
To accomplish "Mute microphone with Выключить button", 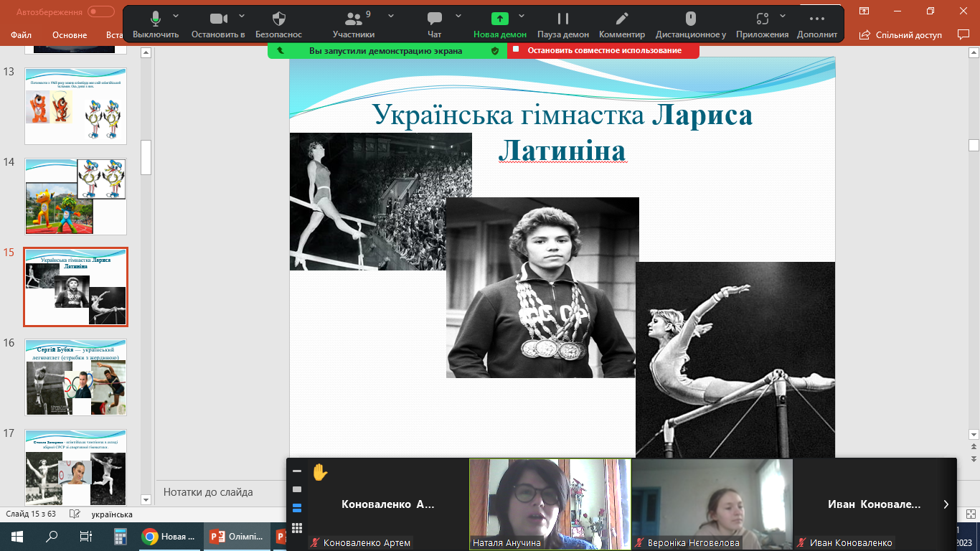I will click(156, 24).
